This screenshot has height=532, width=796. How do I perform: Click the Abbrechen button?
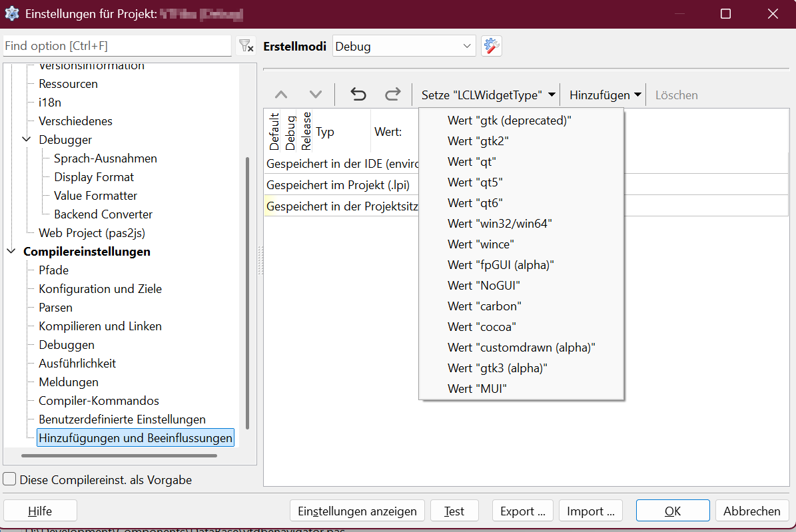pyautogui.click(x=752, y=511)
